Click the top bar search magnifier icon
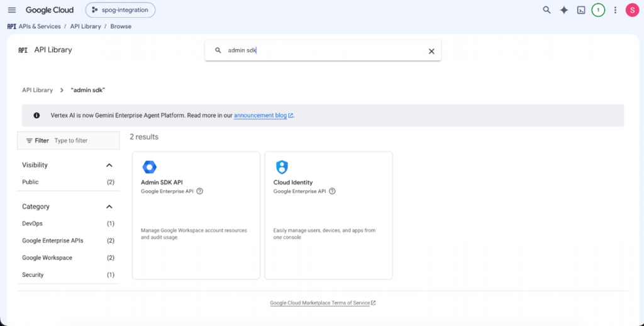The image size is (644, 326). pos(547,10)
